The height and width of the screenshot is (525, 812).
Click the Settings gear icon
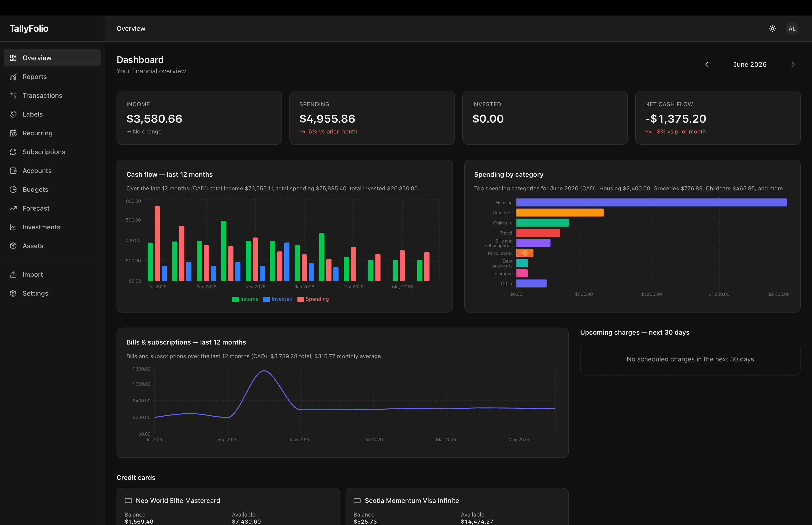pyautogui.click(x=13, y=293)
